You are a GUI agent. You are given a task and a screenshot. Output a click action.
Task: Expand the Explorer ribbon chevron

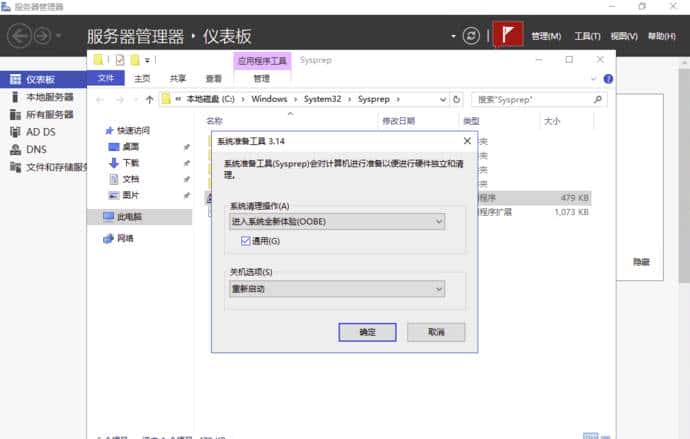click(x=594, y=79)
